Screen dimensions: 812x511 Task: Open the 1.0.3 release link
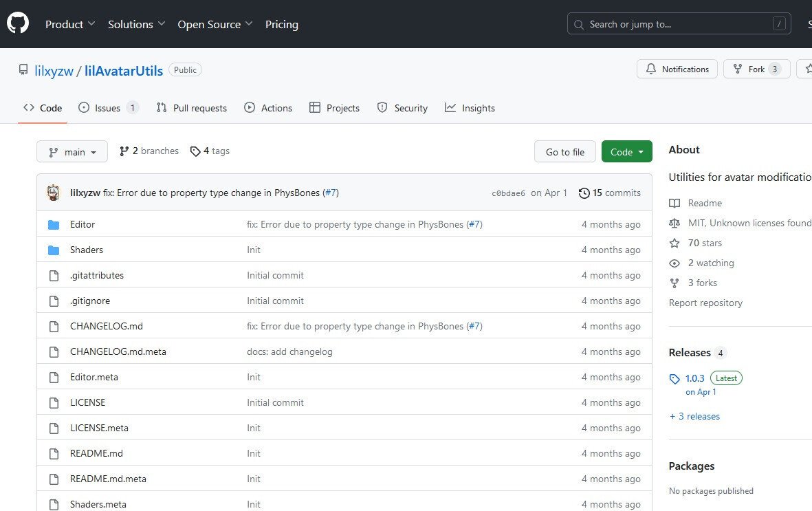pos(694,378)
